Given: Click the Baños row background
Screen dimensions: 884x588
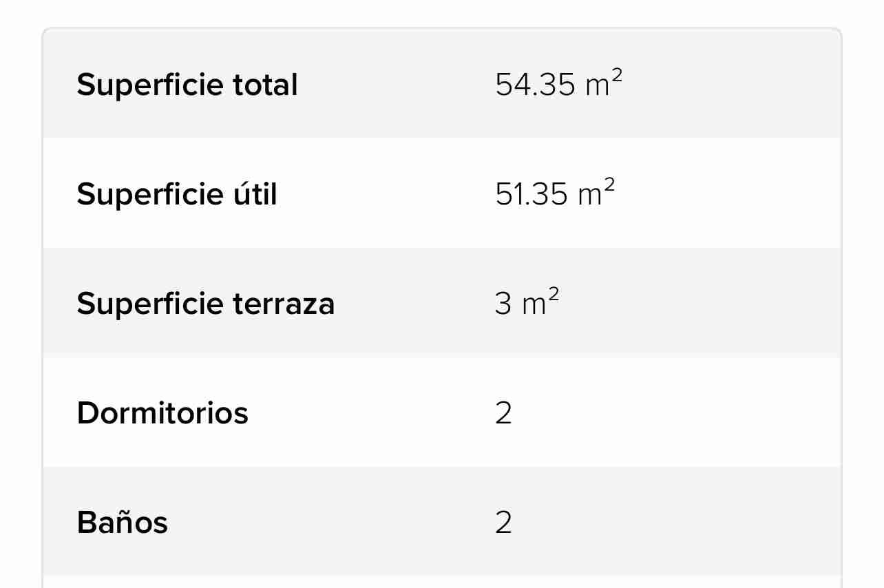Looking at the screenshot, I should 441,521.
